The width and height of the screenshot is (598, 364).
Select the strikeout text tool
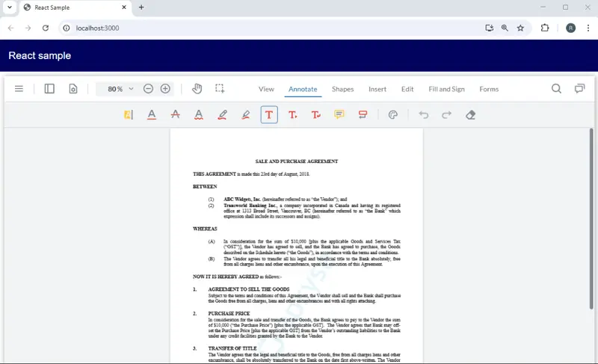[176, 114]
